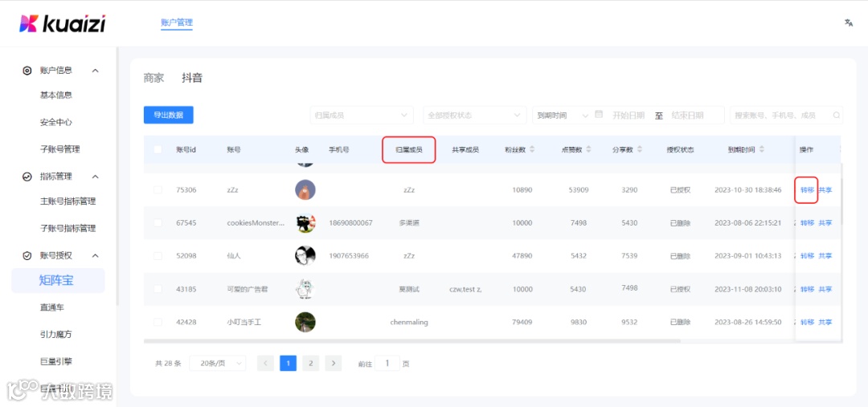Sort by 粉丝数 column arrows
The image size is (868, 407).
(533, 149)
